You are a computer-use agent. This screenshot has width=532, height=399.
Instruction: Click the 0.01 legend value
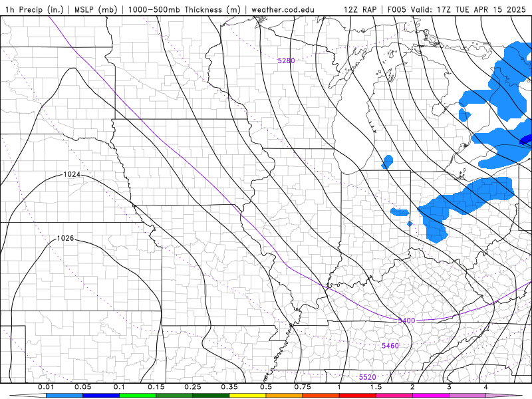pyautogui.click(x=46, y=387)
